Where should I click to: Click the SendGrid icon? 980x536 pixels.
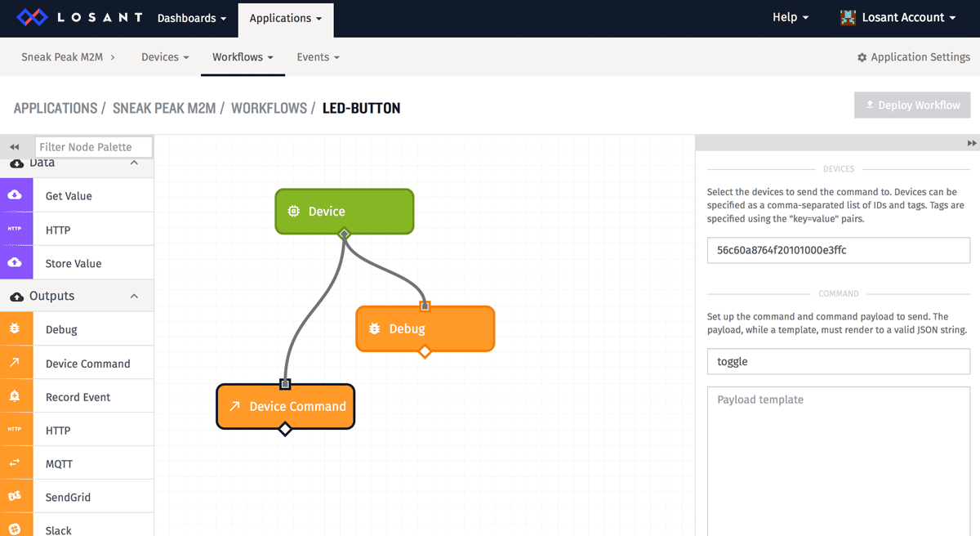tap(15, 497)
